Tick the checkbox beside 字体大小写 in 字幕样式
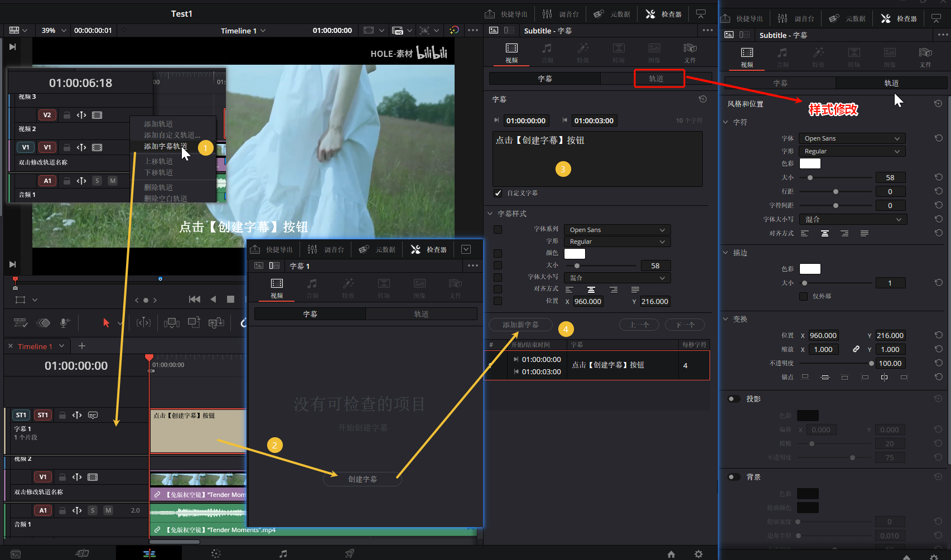This screenshot has height=560, width=951. (x=498, y=277)
